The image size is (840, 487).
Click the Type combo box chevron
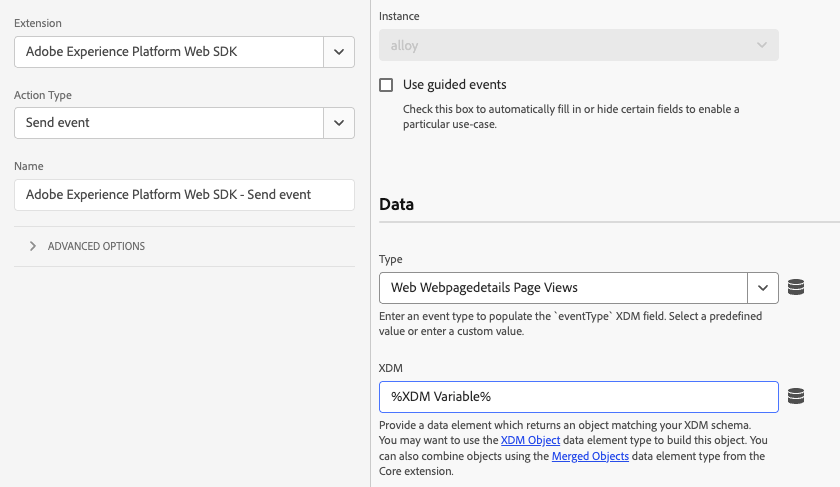(763, 288)
